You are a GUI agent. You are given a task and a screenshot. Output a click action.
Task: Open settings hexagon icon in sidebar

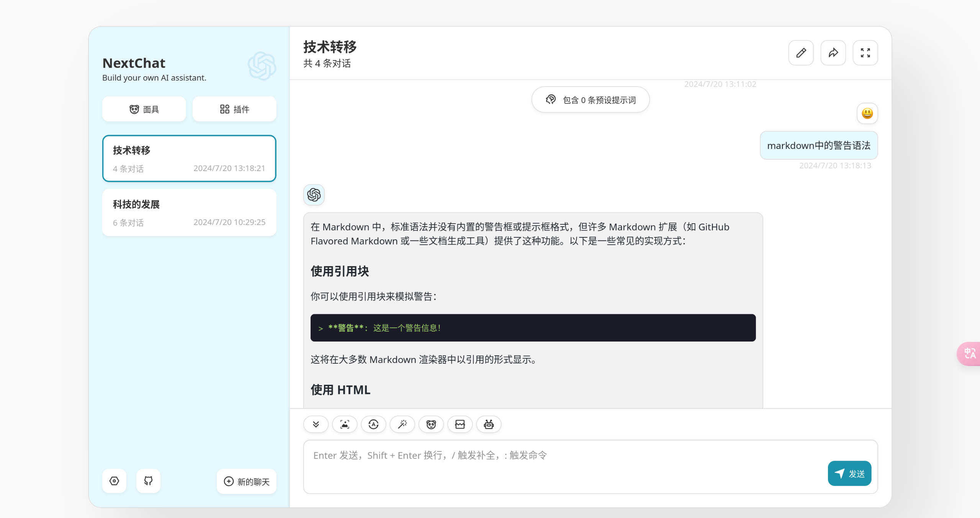114,481
